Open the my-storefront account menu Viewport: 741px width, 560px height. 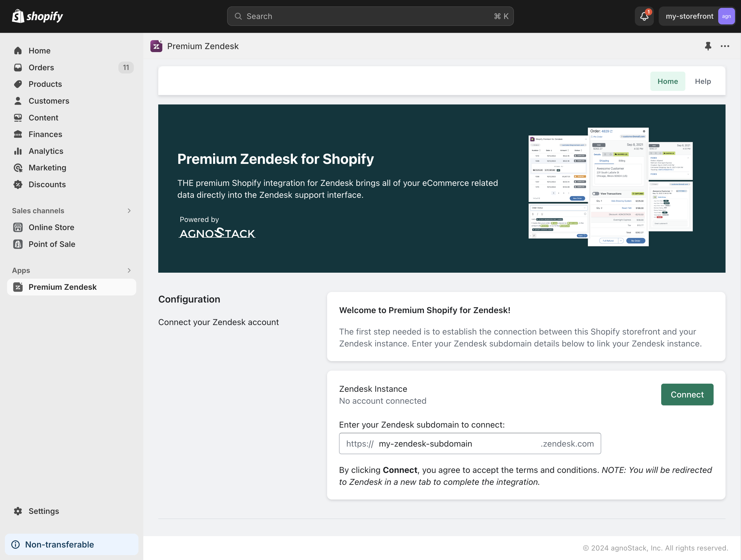[x=697, y=16]
